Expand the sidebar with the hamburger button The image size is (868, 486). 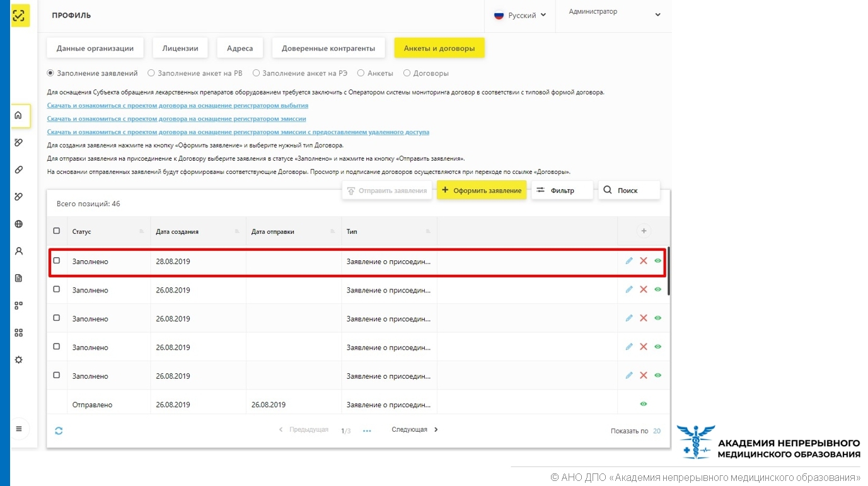(x=19, y=429)
